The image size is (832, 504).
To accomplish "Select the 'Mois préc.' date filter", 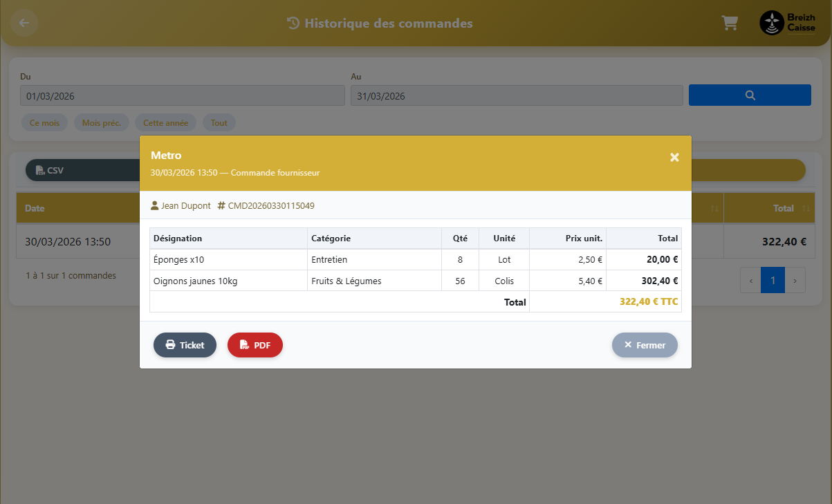I will click(x=101, y=123).
